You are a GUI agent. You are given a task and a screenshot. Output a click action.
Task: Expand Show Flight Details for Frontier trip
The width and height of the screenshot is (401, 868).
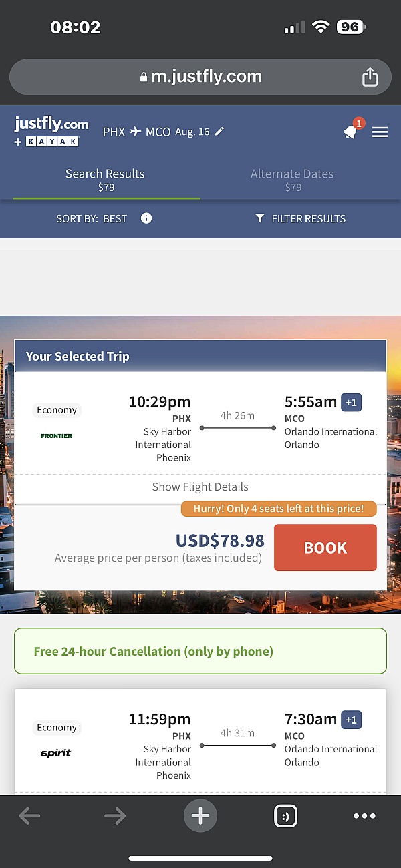click(x=200, y=487)
